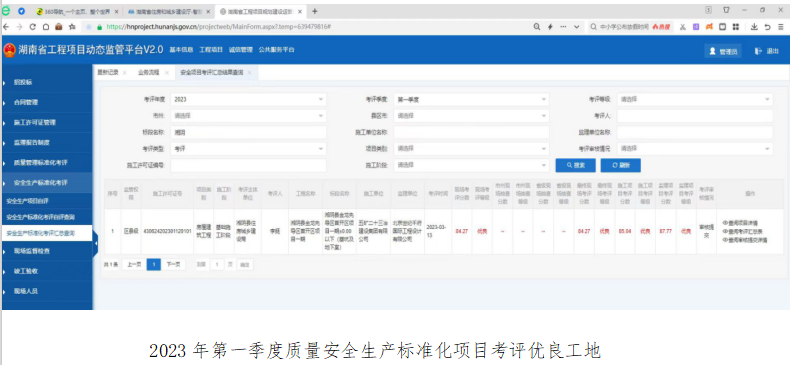Switch to the 湖南省住房和城乡建设厅 browser tab
This screenshot has height=365, width=792.
coord(167,11)
